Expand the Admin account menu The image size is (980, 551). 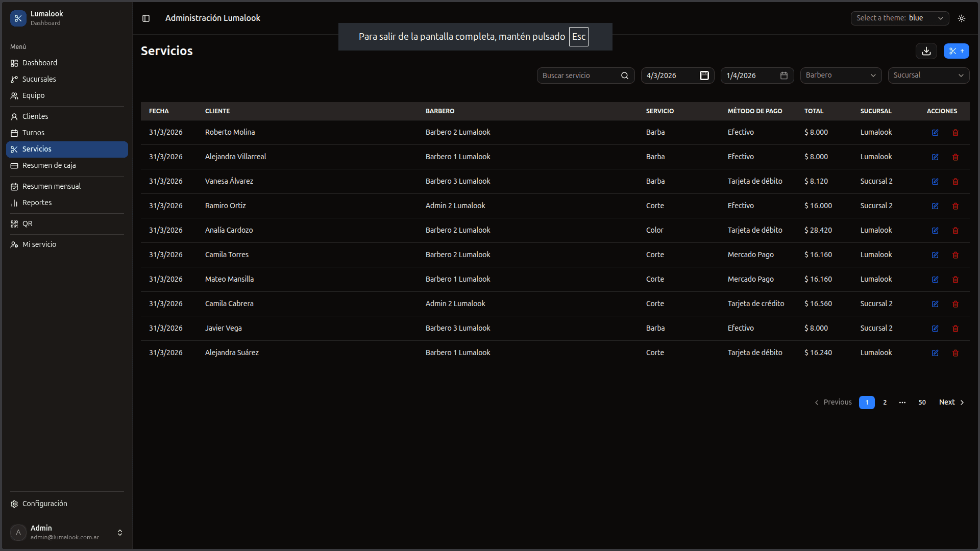pyautogui.click(x=67, y=532)
